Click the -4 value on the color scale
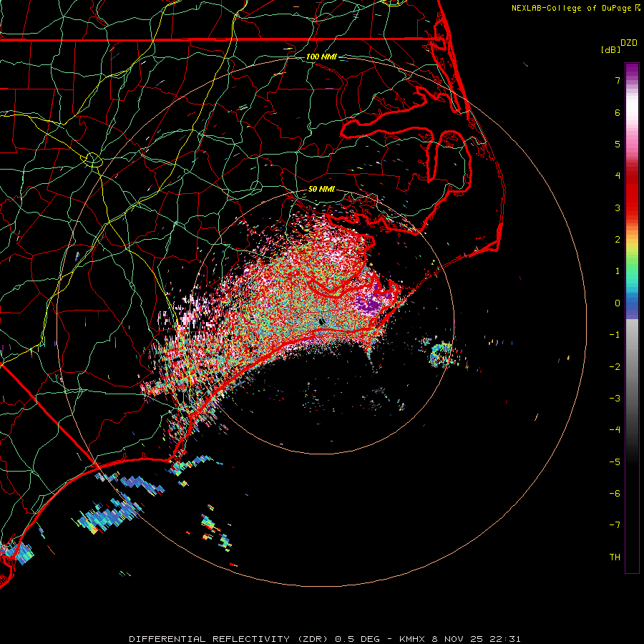 [x=615, y=430]
